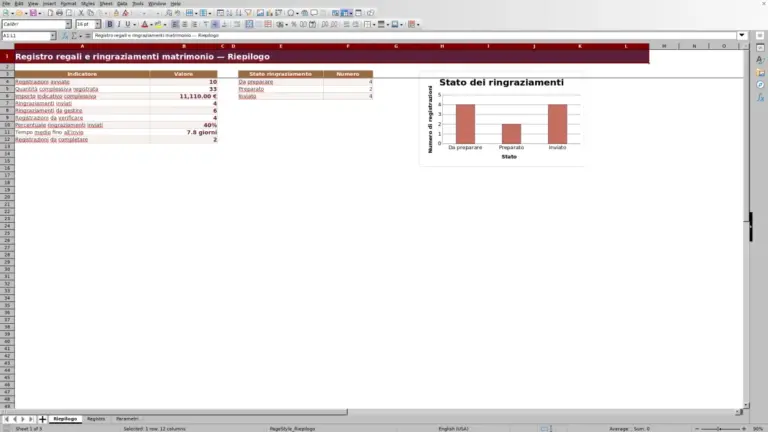Screen dimensions: 768x432
Task: Click the Format as currency icon
Action: 280,24
